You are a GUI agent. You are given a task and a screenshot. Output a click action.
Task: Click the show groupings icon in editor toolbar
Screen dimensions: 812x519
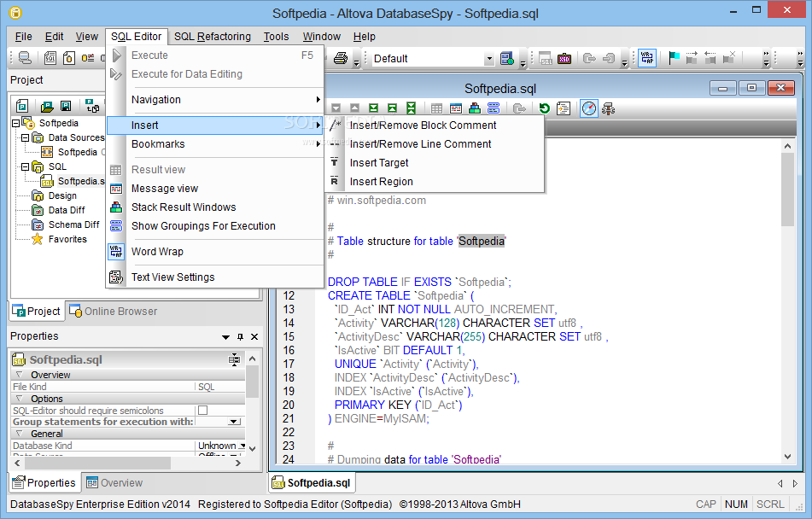tap(494, 108)
